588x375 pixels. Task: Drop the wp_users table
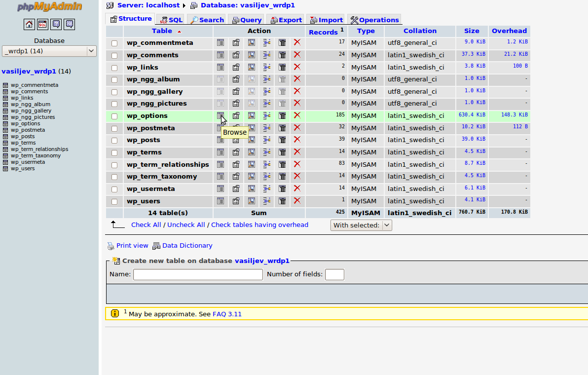[x=297, y=201]
